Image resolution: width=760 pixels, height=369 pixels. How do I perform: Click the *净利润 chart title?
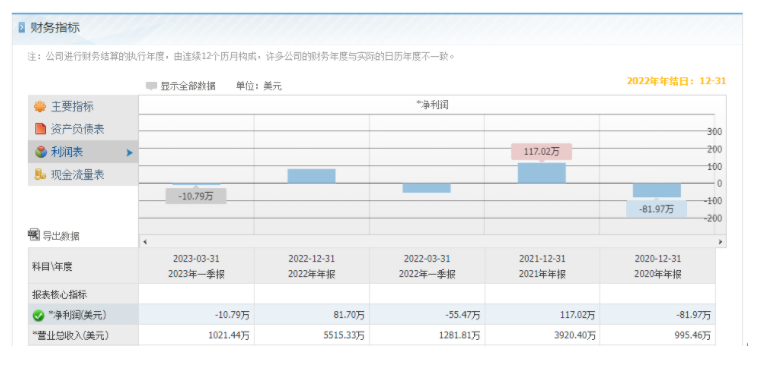pyautogui.click(x=432, y=105)
